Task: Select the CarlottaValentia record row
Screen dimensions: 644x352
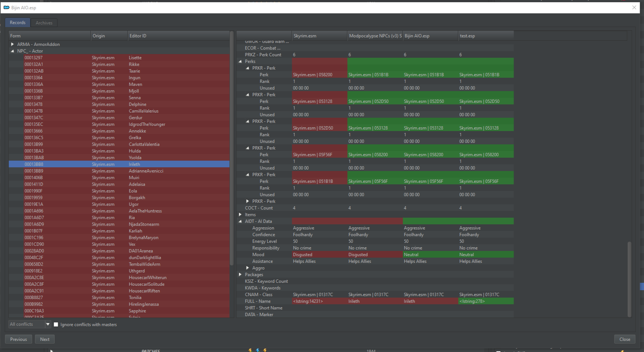Action: tap(119, 144)
